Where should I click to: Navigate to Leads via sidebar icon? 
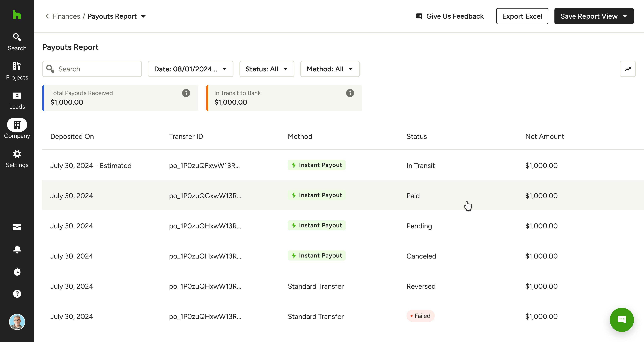17,96
